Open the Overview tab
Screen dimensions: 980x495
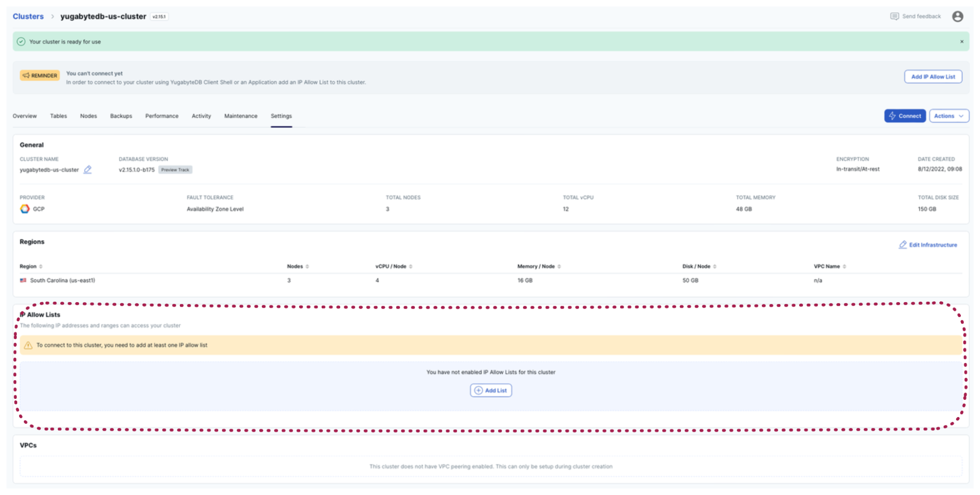click(25, 116)
